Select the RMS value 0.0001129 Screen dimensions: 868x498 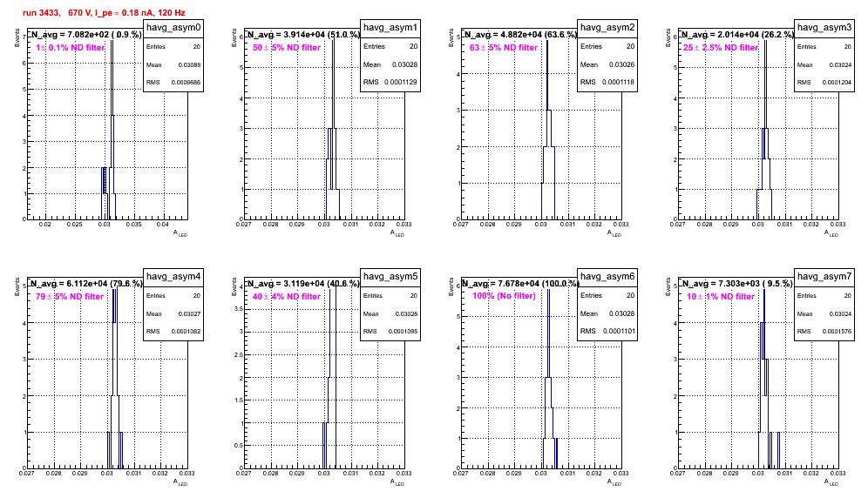tap(401, 83)
